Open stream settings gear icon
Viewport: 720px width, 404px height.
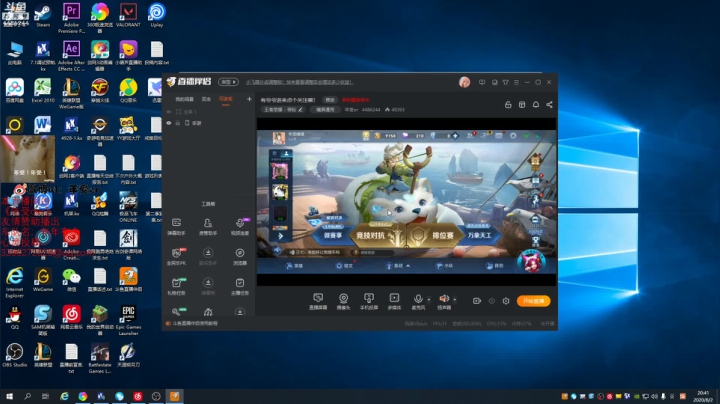coord(506,301)
